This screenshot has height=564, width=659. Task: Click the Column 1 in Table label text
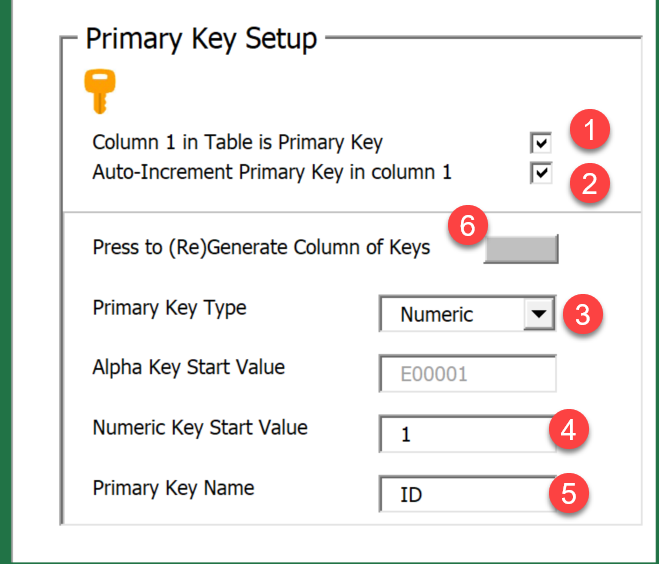click(237, 142)
